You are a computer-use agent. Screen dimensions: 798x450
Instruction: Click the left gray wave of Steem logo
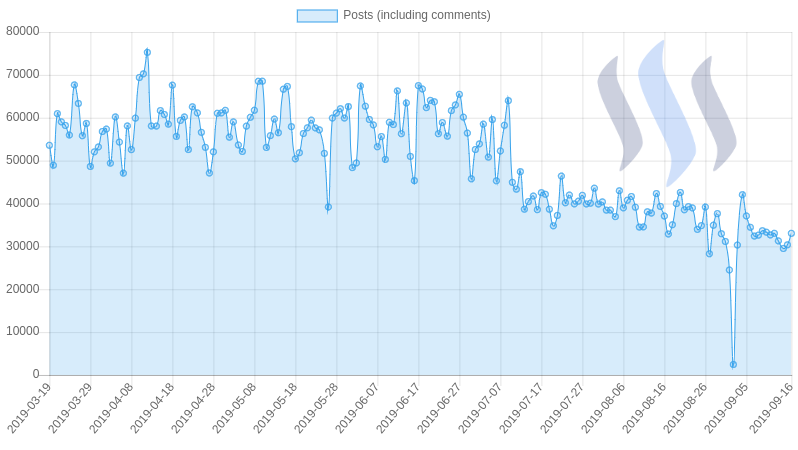tap(620, 114)
